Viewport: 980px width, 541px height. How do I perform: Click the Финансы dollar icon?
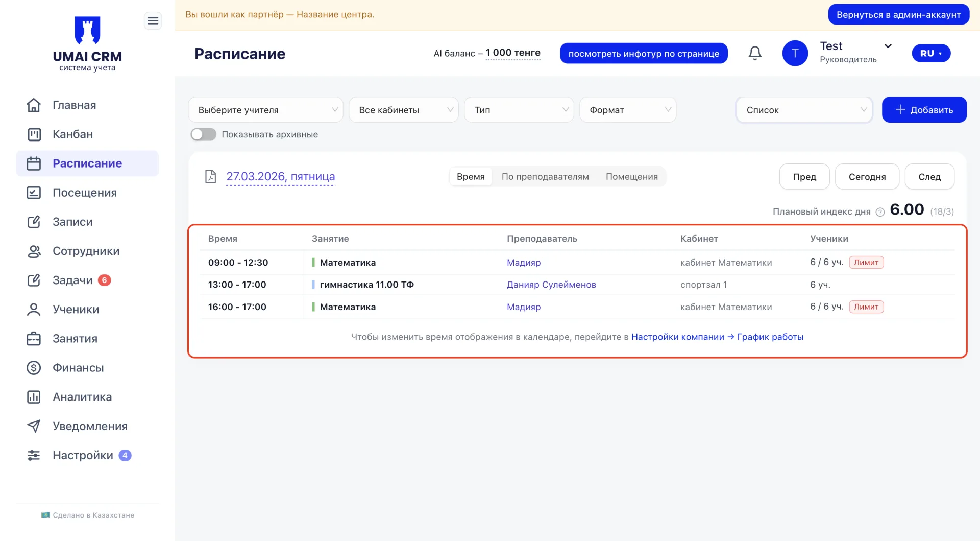34,368
